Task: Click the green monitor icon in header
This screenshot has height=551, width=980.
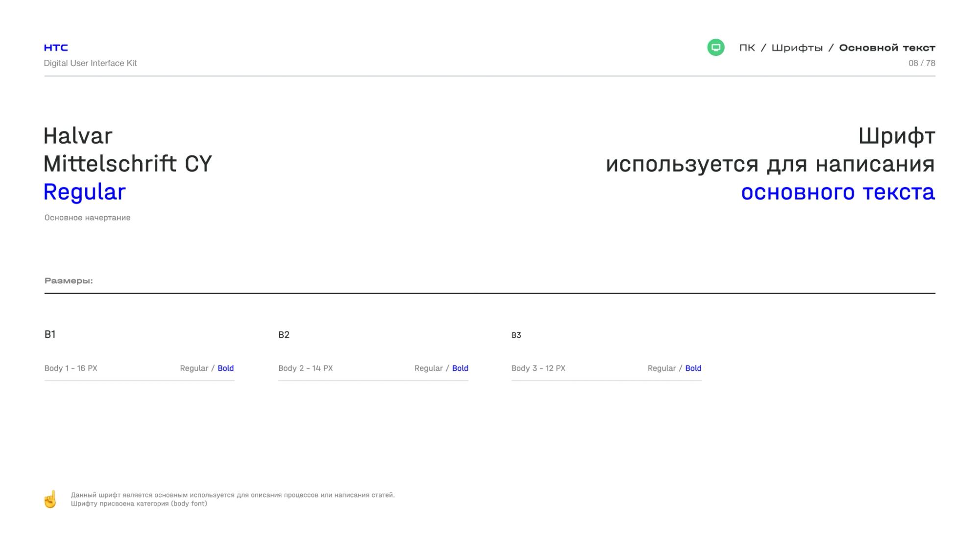Action: tap(716, 48)
